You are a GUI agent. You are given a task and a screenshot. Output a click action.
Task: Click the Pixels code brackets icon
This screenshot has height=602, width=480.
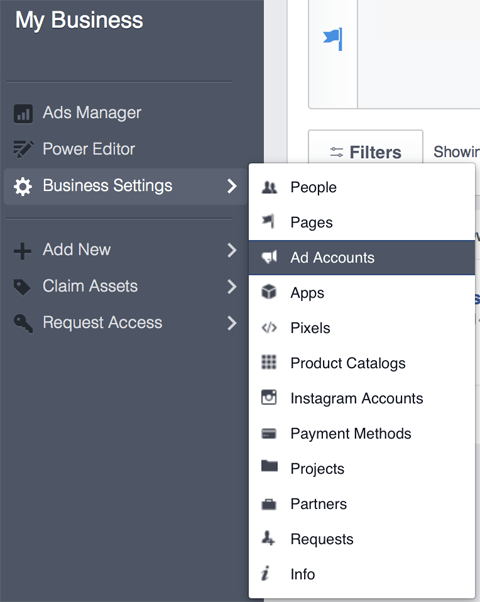(x=269, y=327)
